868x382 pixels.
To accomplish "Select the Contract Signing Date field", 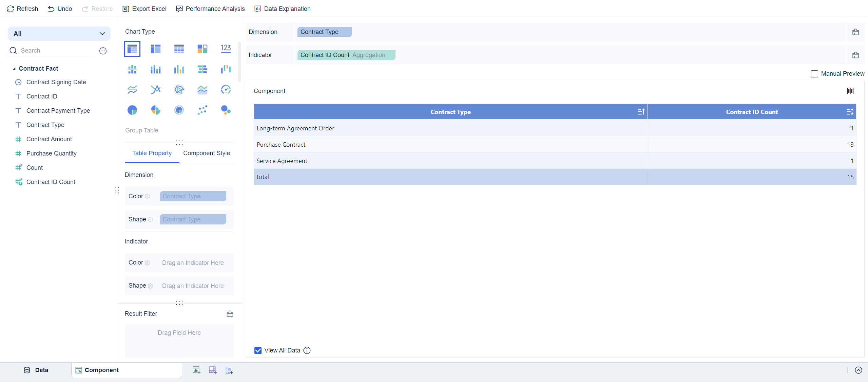I will [x=56, y=82].
